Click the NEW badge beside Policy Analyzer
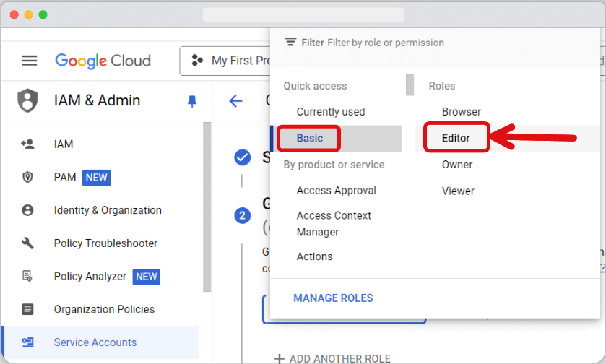Viewport: 606px width, 364px height. tap(147, 277)
